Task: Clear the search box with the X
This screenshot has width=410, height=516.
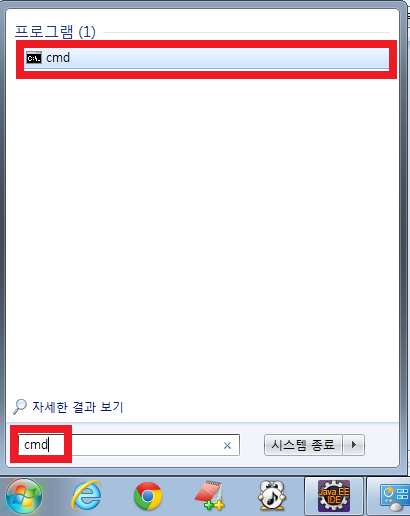Action: click(227, 445)
